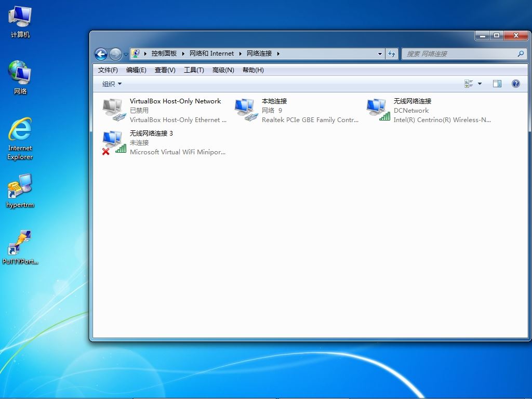Expand the arrow before 控制面板
Viewport: 532px width, 399px height.
pyautogui.click(x=145, y=54)
